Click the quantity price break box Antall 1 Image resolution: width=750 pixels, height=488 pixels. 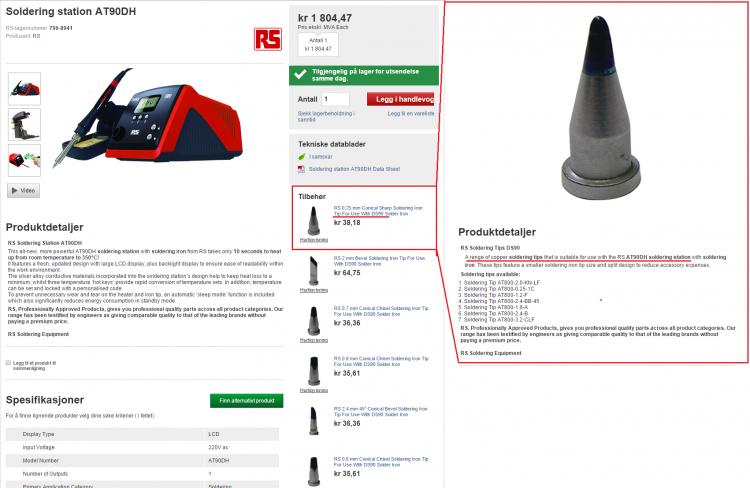(318, 44)
